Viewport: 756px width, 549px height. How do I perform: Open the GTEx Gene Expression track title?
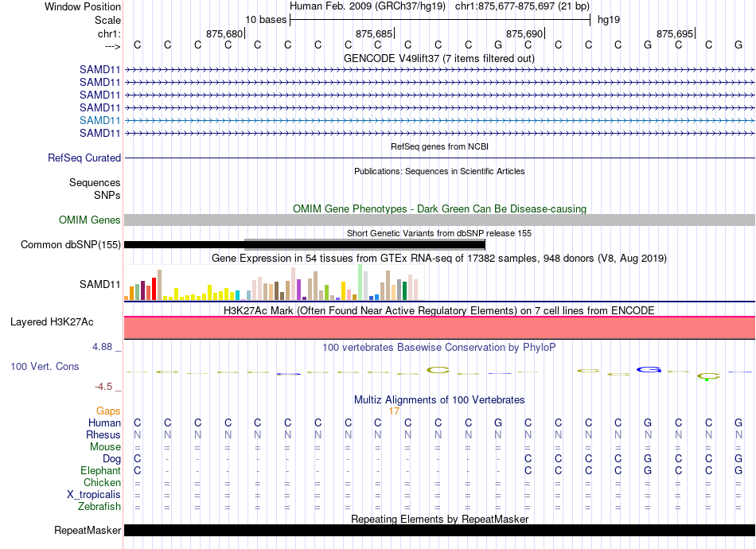click(x=439, y=259)
